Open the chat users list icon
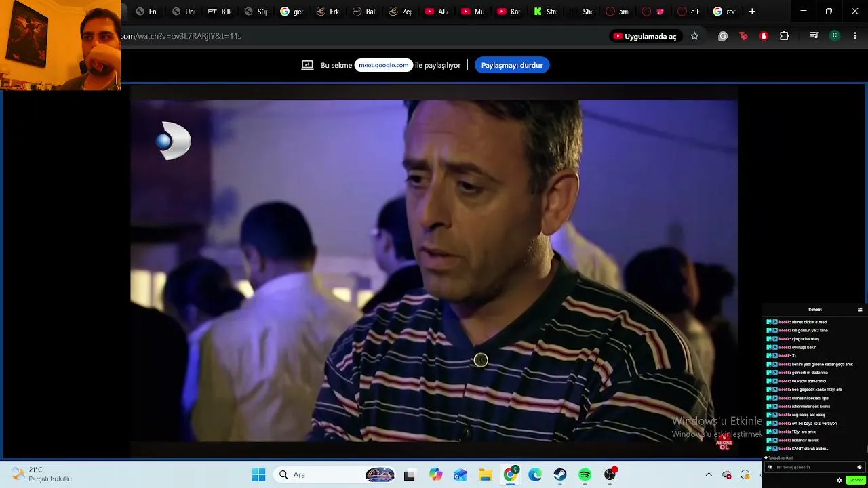This screenshot has height=488, width=868. pos(860,310)
